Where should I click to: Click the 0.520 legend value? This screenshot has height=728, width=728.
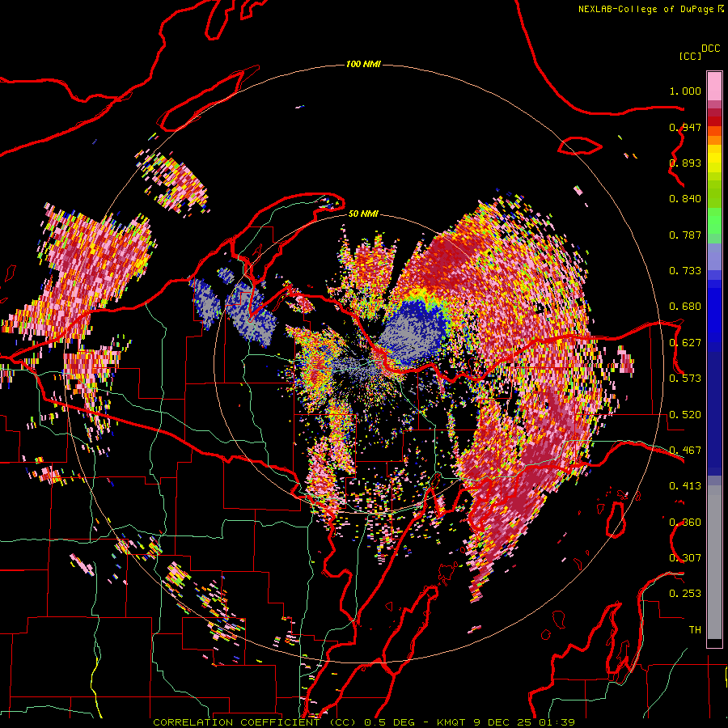click(685, 415)
